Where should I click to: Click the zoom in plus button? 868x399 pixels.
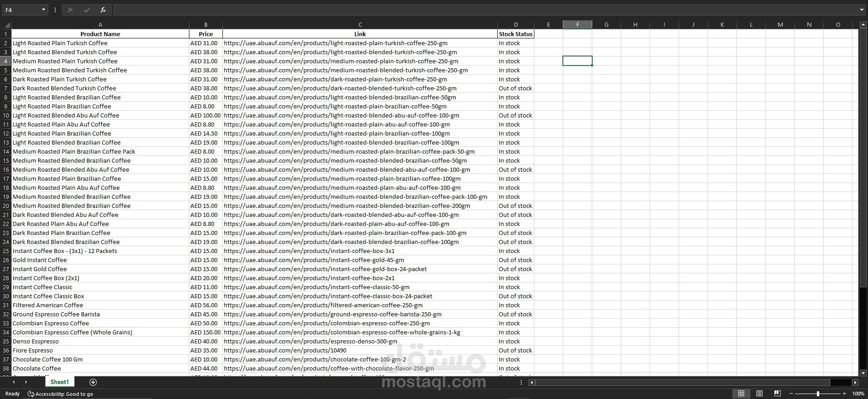tap(844, 394)
